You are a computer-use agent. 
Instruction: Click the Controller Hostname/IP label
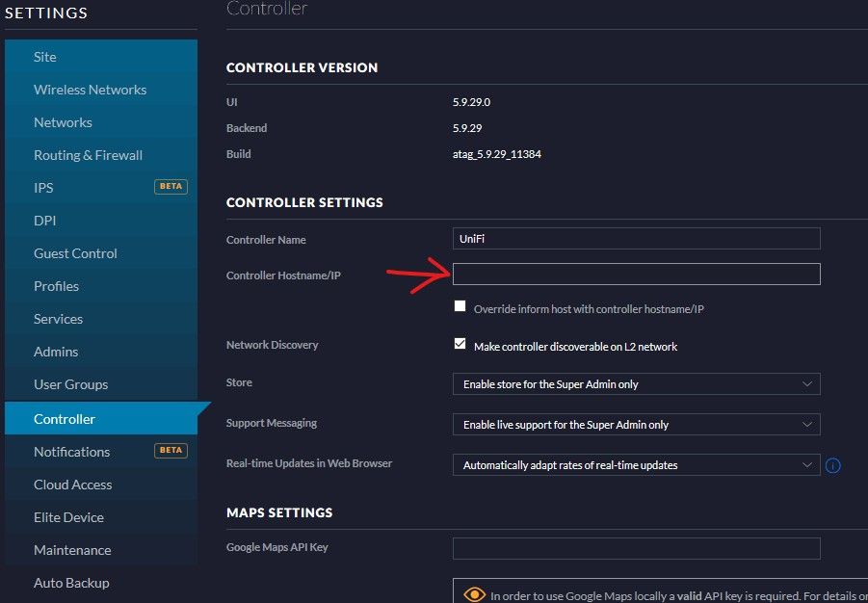point(283,275)
